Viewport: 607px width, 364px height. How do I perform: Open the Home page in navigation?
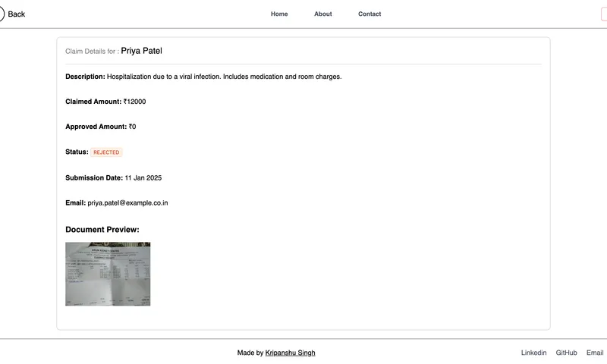279,14
